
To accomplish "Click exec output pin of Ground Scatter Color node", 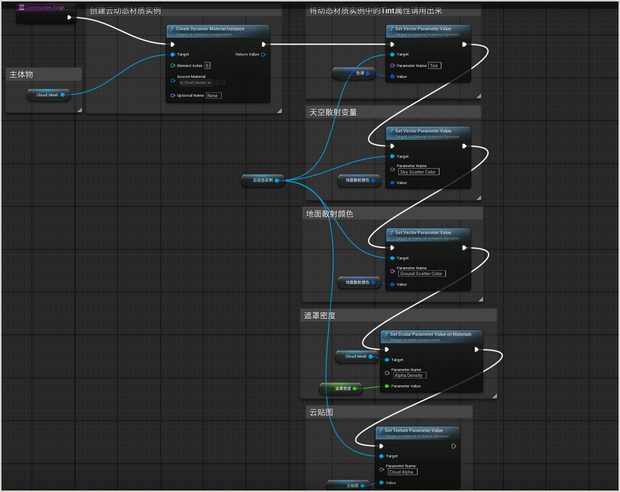I will coord(464,248).
